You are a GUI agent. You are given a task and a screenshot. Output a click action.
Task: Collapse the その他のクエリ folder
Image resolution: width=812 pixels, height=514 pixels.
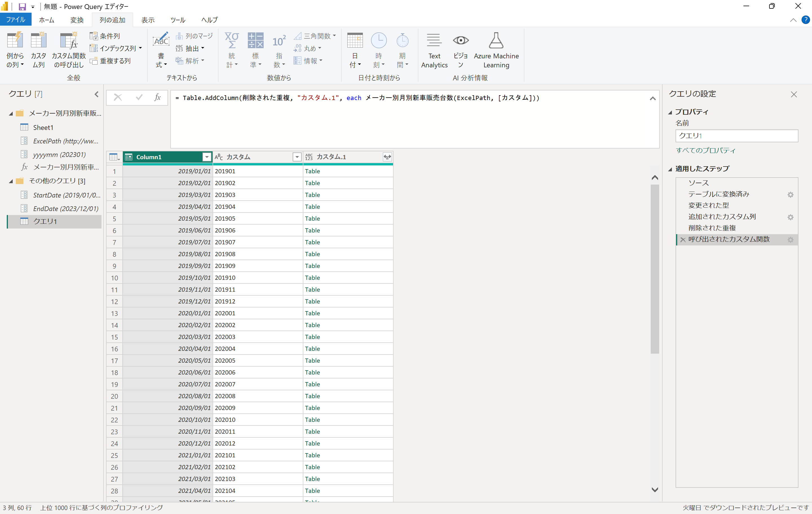coord(11,181)
